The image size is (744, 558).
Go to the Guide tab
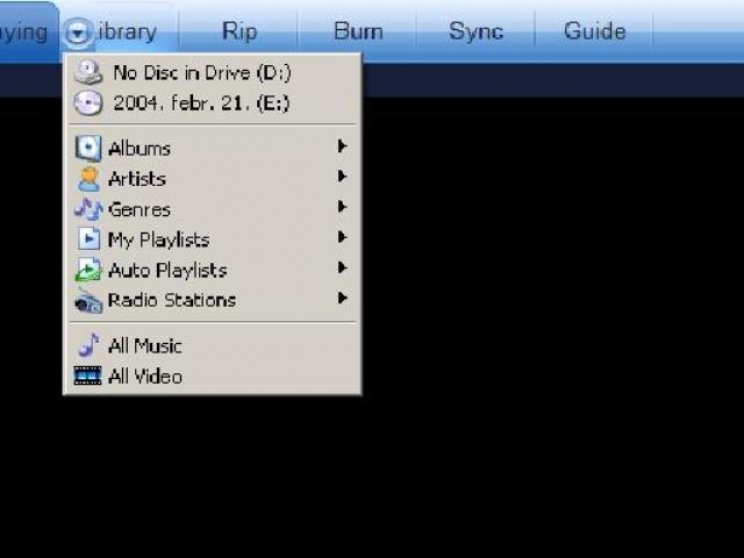point(595,31)
